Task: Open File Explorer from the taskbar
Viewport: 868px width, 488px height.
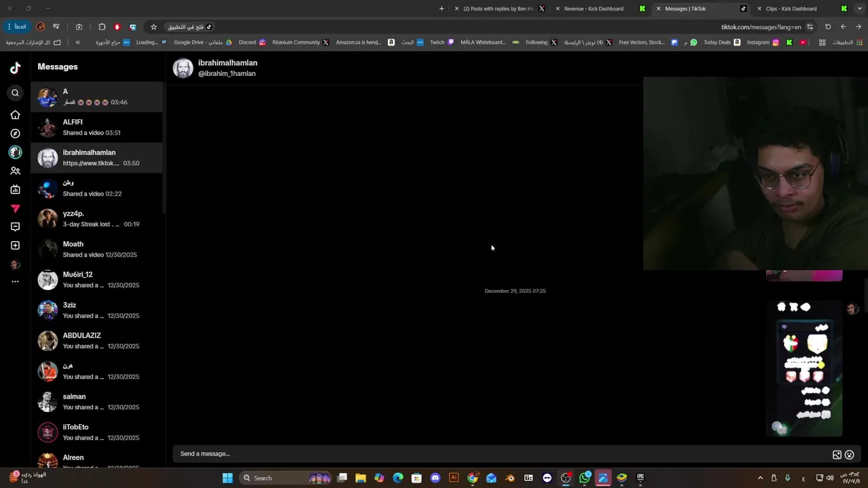Action: 361,478
